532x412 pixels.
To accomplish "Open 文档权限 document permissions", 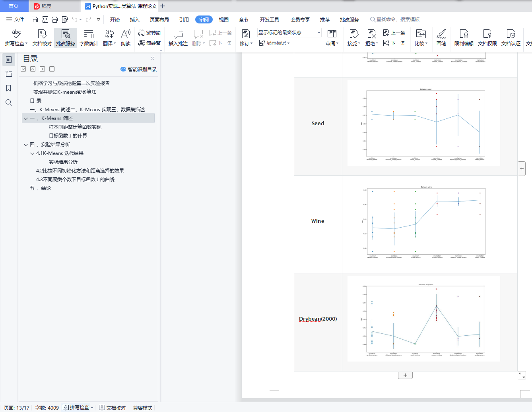I will (x=487, y=38).
